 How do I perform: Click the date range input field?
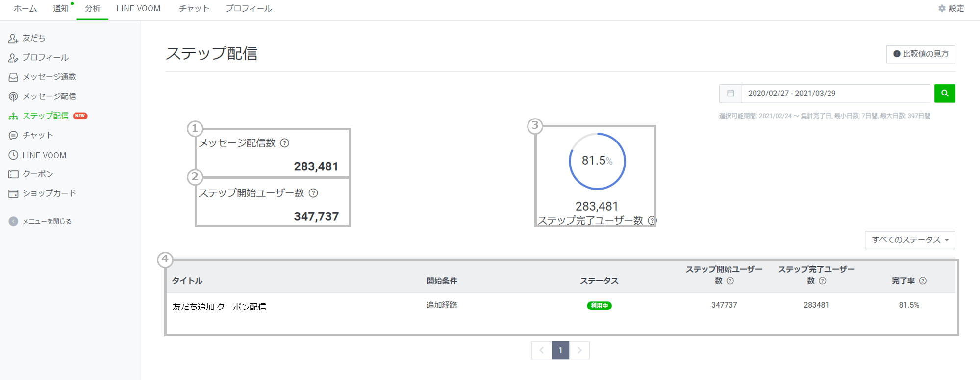(835, 93)
